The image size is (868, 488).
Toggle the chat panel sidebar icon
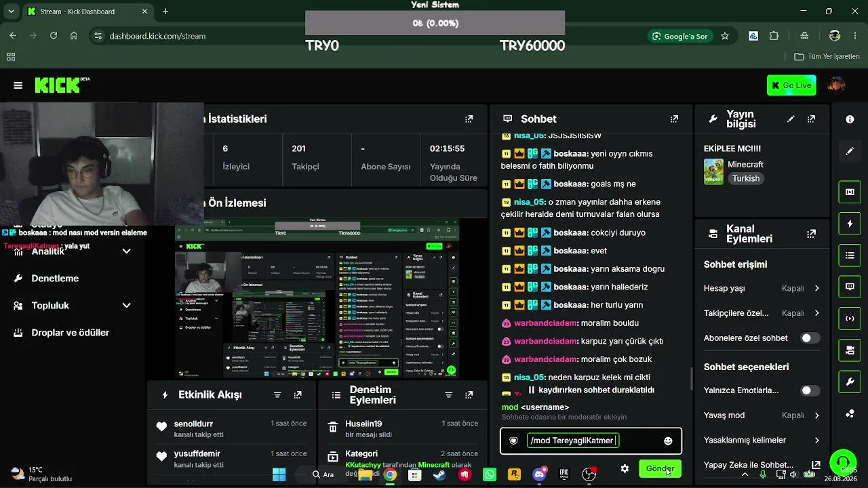tap(850, 287)
